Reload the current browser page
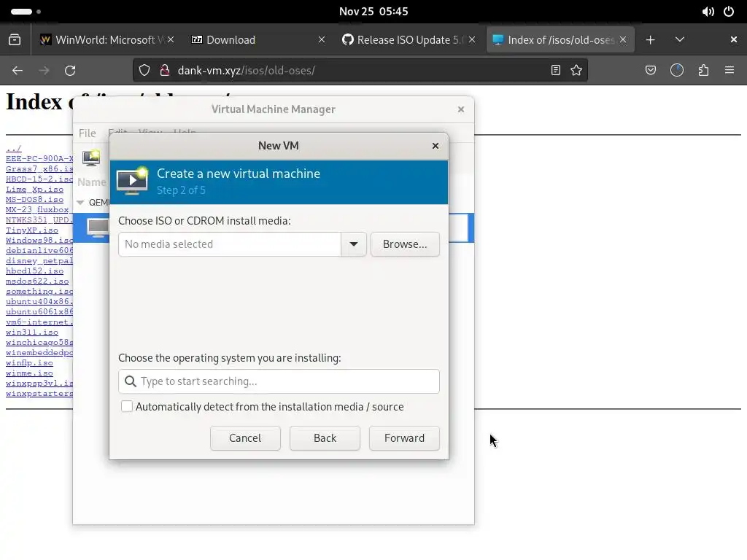 tap(70, 71)
